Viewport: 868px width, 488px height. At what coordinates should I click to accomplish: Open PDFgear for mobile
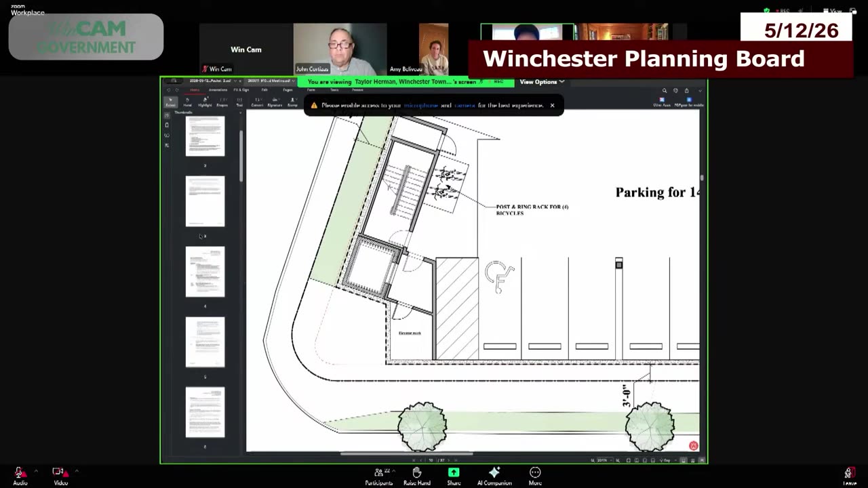point(689,102)
